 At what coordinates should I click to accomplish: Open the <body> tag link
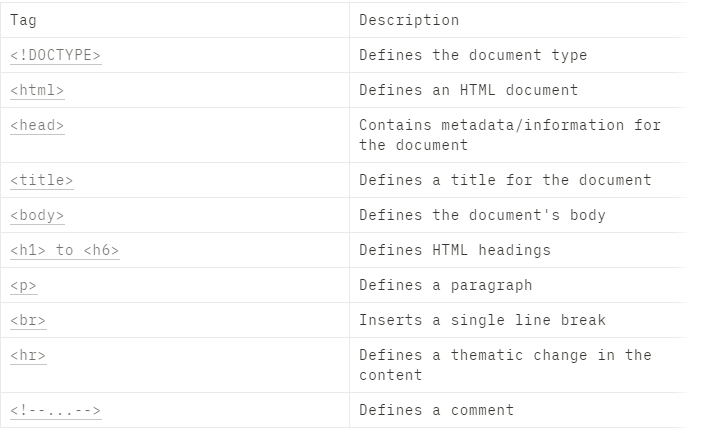[37, 215]
